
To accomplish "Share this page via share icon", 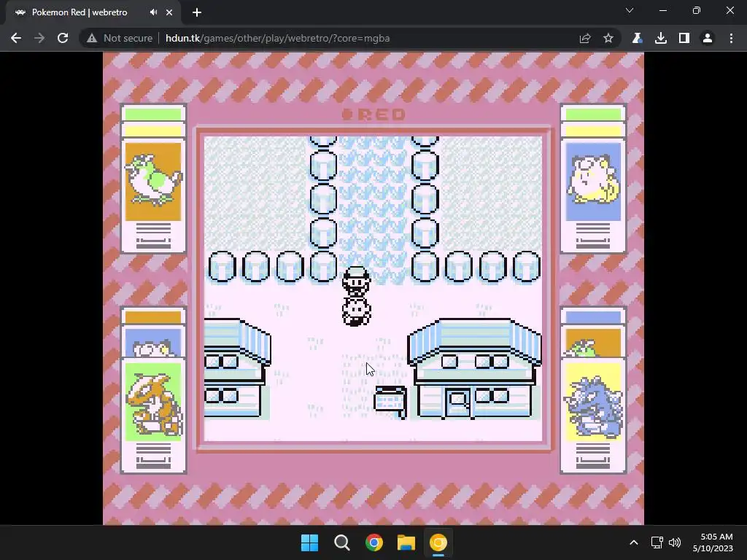I will tap(585, 38).
